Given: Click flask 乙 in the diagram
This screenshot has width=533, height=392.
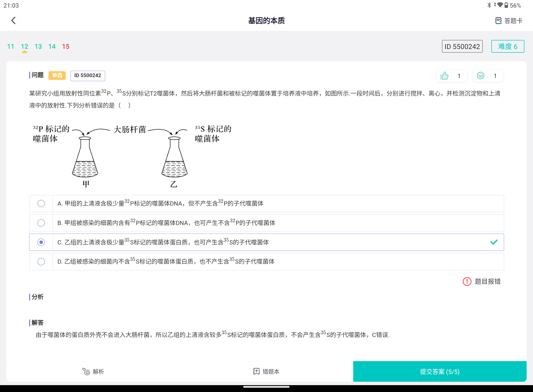Looking at the screenshot, I should [174, 157].
